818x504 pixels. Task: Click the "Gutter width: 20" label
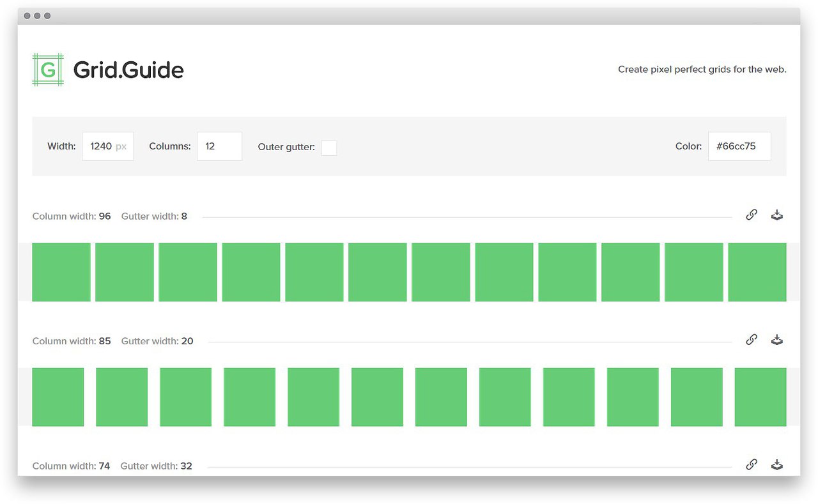click(x=157, y=341)
